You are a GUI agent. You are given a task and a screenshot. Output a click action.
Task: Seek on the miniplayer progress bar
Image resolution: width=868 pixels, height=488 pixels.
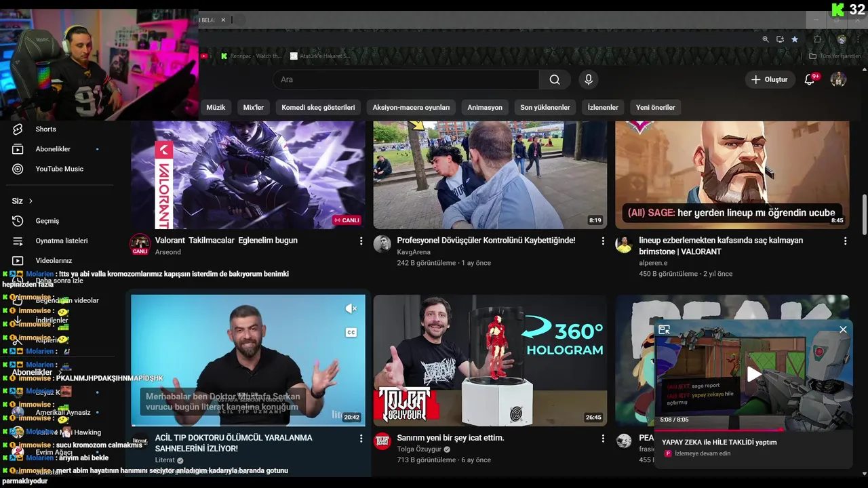753,430
